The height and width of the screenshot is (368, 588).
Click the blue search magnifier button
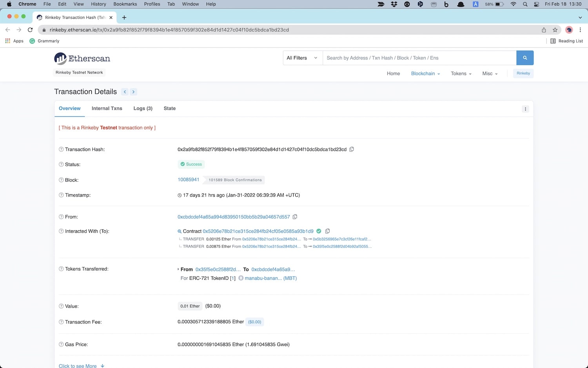click(x=525, y=58)
